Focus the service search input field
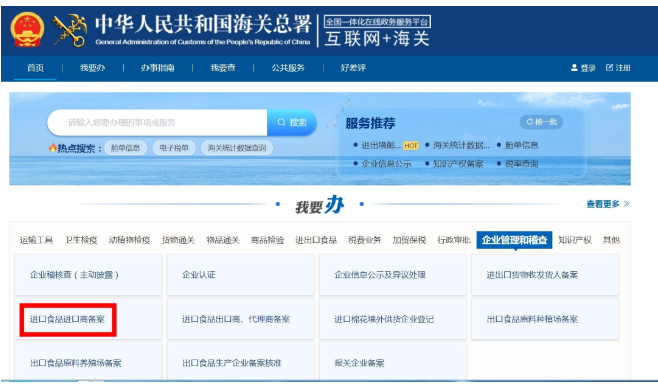658x385 pixels. point(157,123)
